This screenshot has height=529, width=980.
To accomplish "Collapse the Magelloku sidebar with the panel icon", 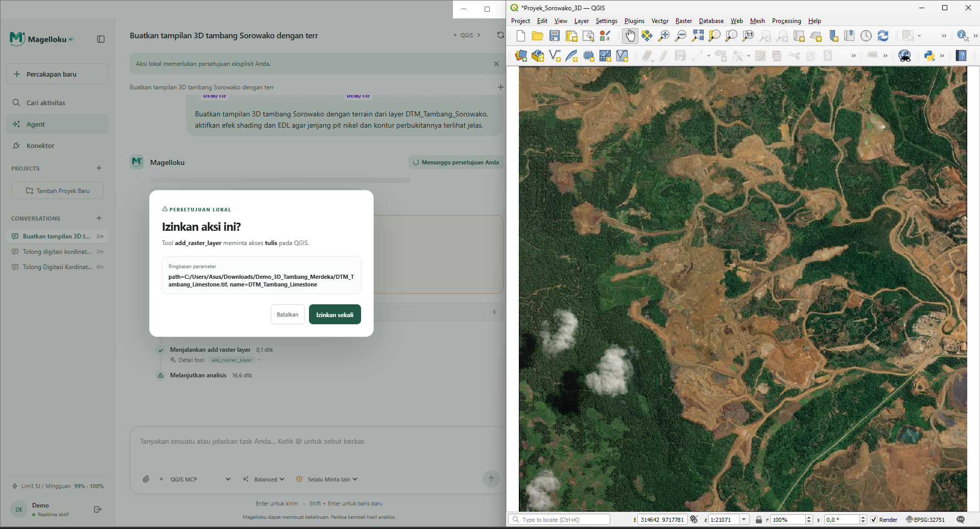I will (101, 39).
